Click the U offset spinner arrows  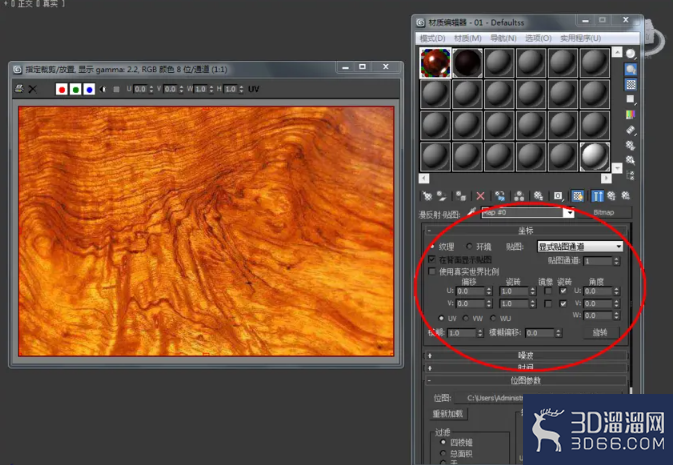coord(489,291)
